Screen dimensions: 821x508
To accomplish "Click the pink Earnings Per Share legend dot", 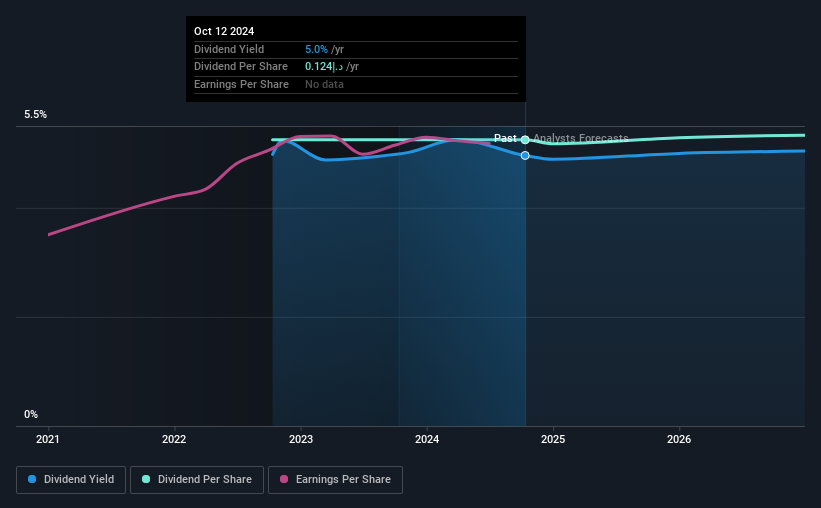I will point(284,479).
